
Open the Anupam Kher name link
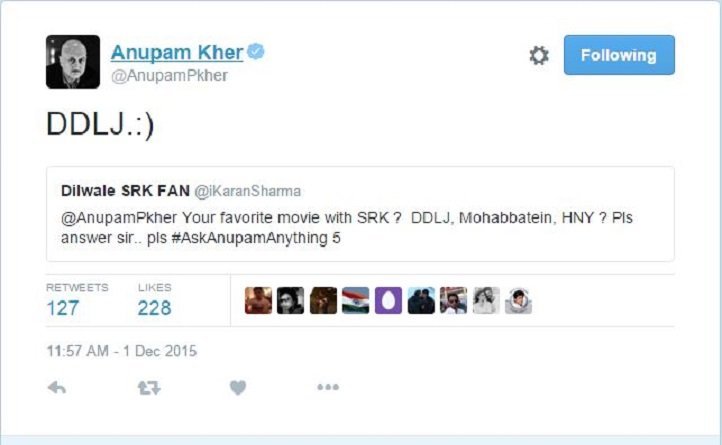click(x=177, y=53)
